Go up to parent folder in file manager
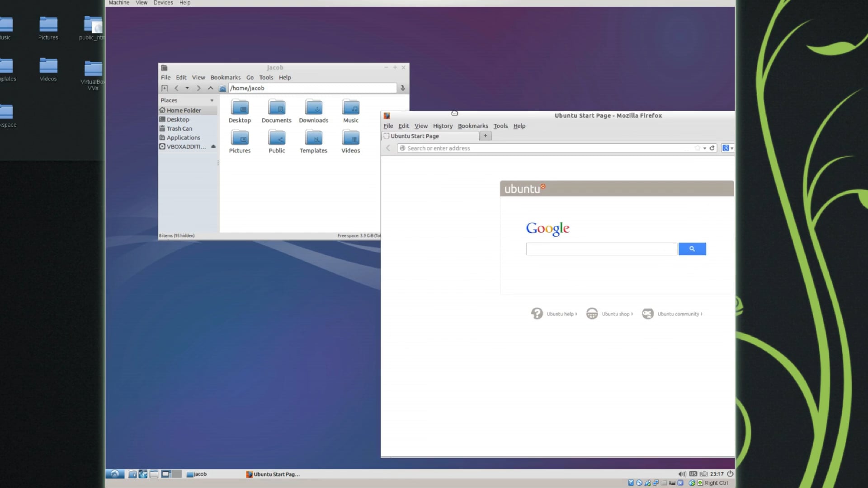 point(211,88)
